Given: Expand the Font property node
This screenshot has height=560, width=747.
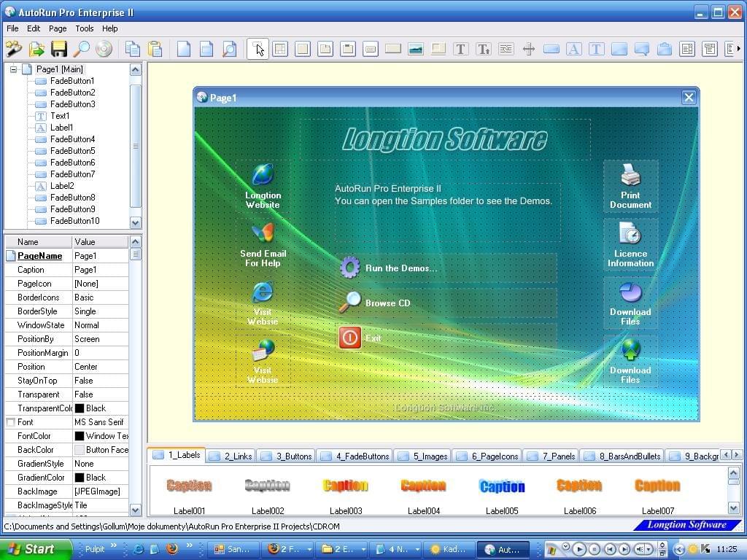Looking at the screenshot, I should 10,422.
